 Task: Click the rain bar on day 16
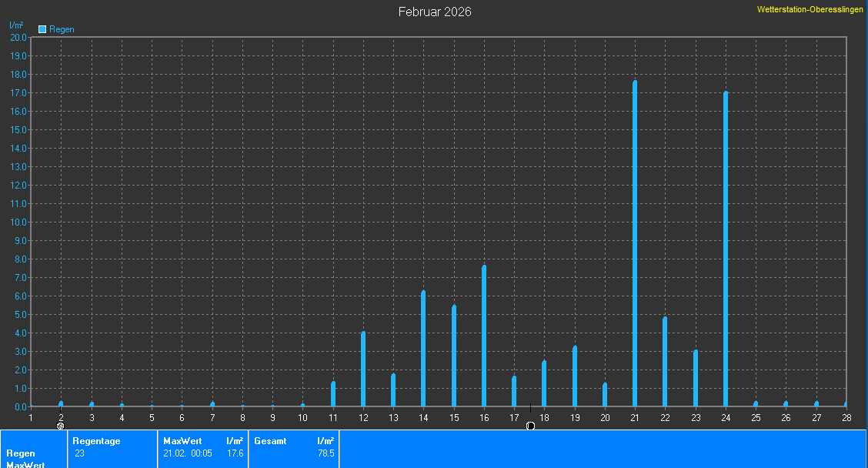[x=484, y=336]
